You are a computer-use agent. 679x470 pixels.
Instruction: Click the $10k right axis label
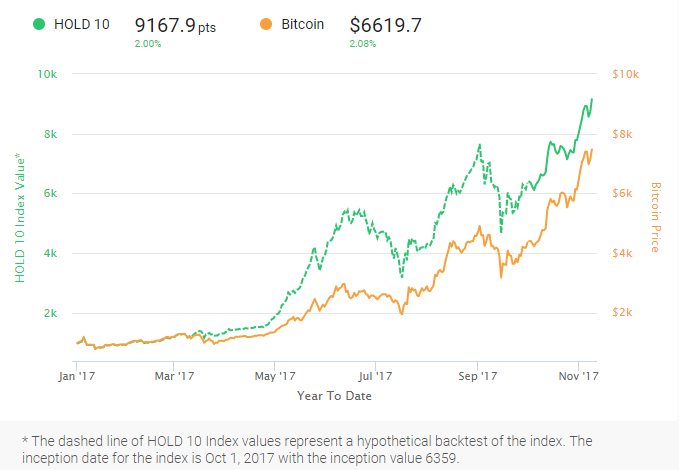pyautogui.click(x=625, y=74)
